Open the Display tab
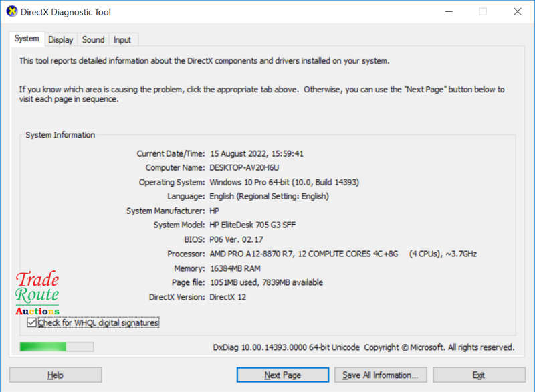 61,40
